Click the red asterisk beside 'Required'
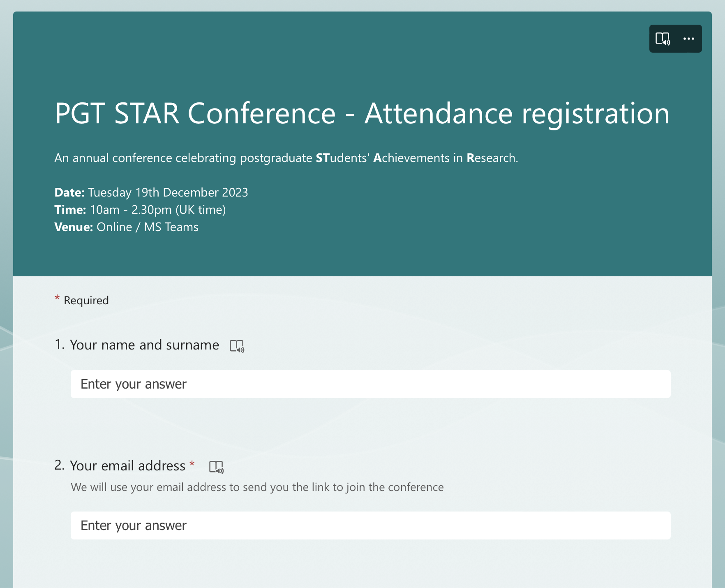The height and width of the screenshot is (588, 725). click(57, 299)
